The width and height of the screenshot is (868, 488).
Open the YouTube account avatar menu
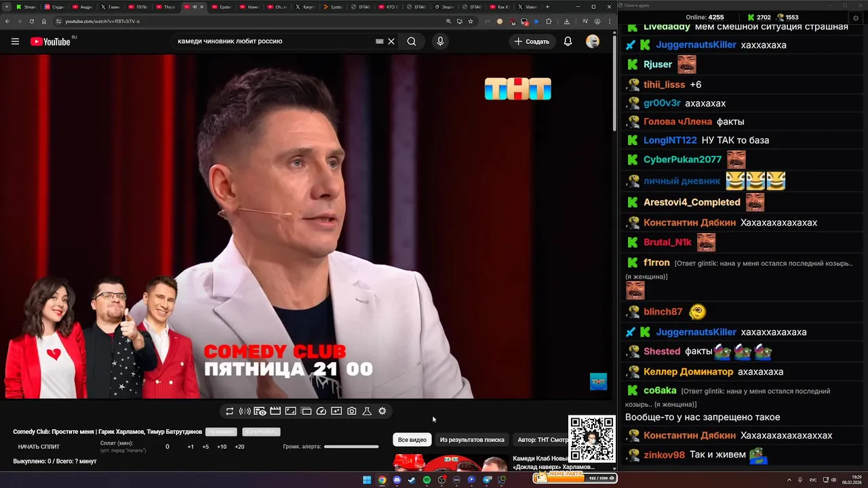(x=593, y=41)
